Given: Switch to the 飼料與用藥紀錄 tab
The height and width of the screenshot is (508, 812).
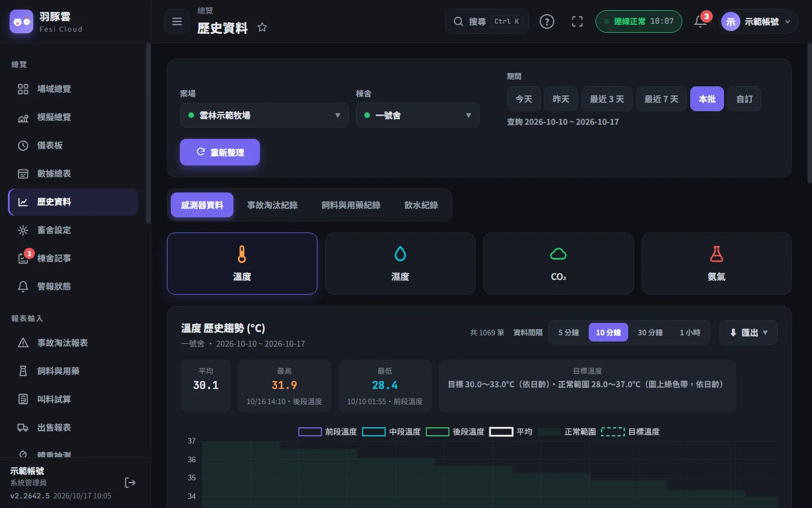Looking at the screenshot, I should pyautogui.click(x=351, y=205).
